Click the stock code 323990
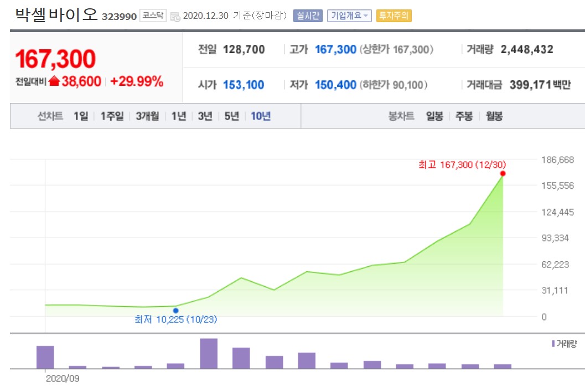This screenshot has height=392, width=585. coord(120,17)
